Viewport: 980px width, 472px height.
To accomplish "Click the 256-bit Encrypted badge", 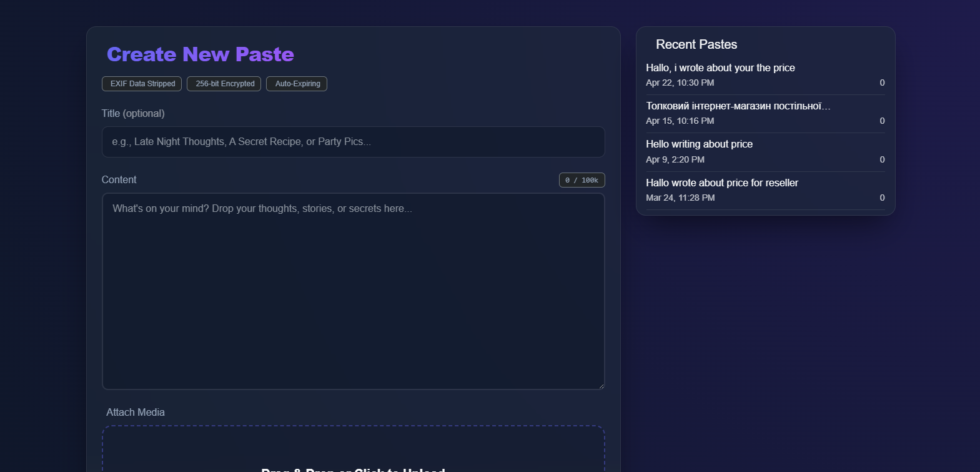I will (224, 84).
